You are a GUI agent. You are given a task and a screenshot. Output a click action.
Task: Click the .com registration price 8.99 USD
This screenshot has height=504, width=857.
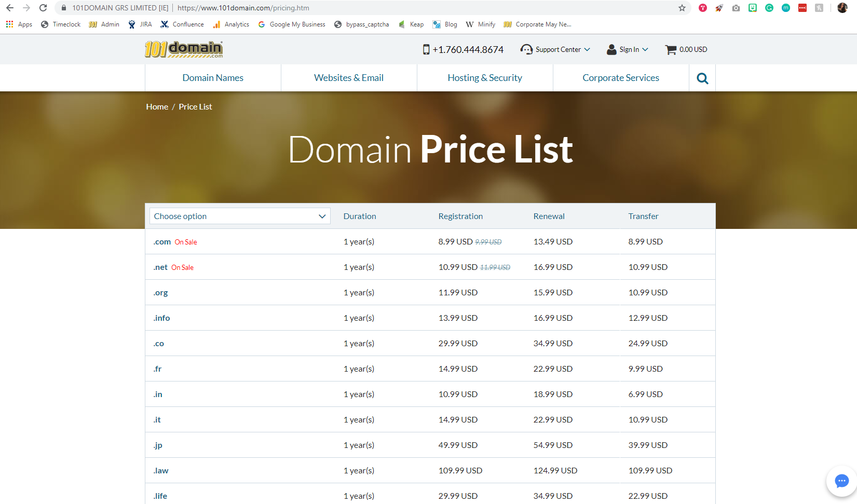point(455,242)
